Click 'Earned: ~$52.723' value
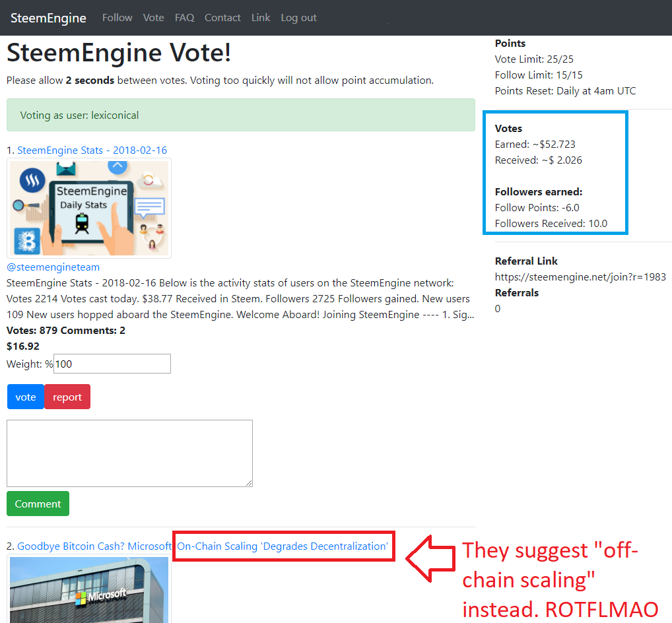 click(535, 145)
